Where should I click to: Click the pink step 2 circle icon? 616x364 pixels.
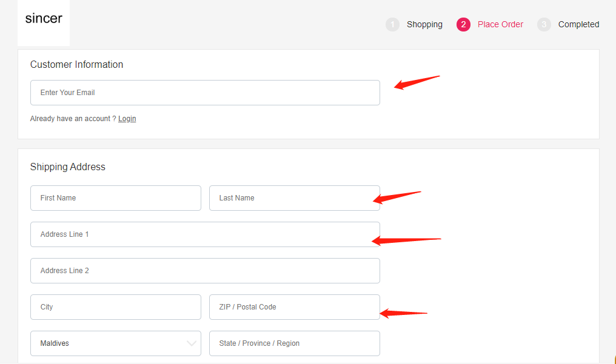pos(463,24)
